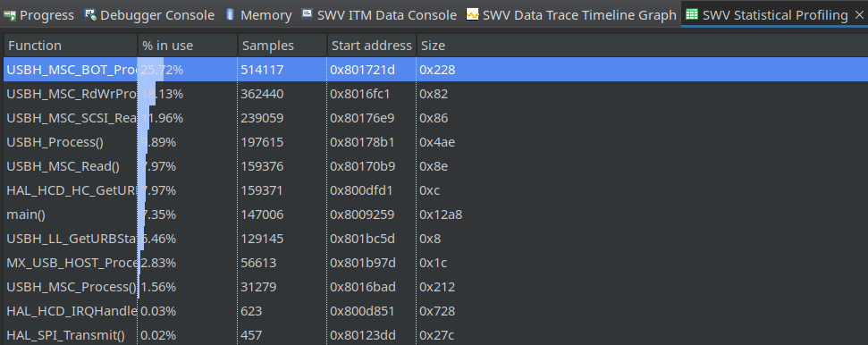The height and width of the screenshot is (345, 868).
Task: Click the Progress tab icon
Action: [10, 15]
